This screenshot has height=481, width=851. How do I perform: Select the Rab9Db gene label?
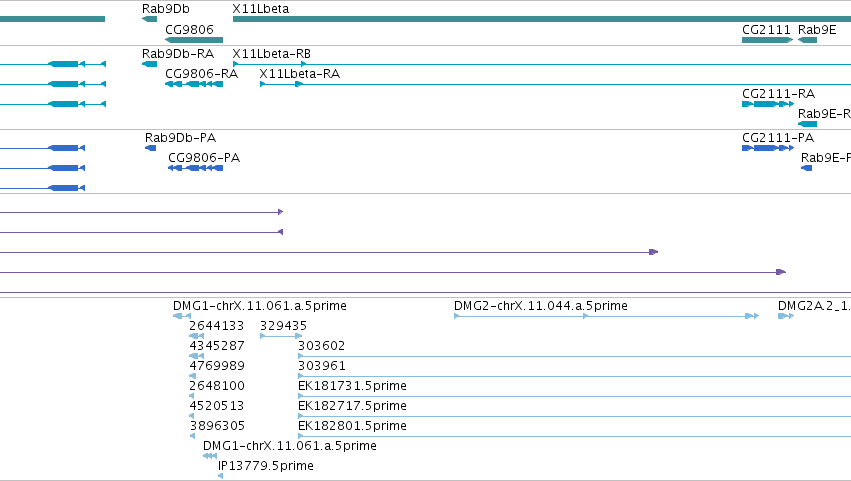(x=166, y=9)
